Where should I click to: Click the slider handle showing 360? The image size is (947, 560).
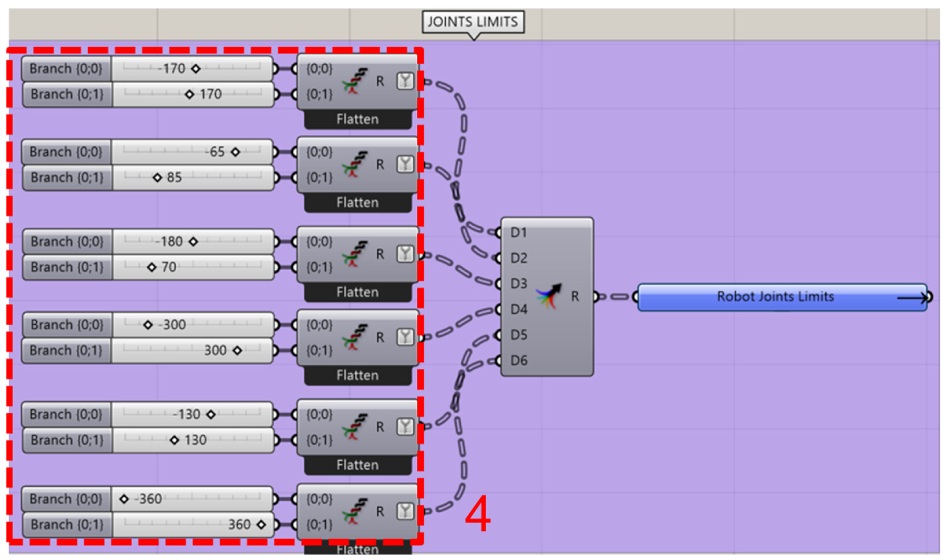(x=261, y=525)
